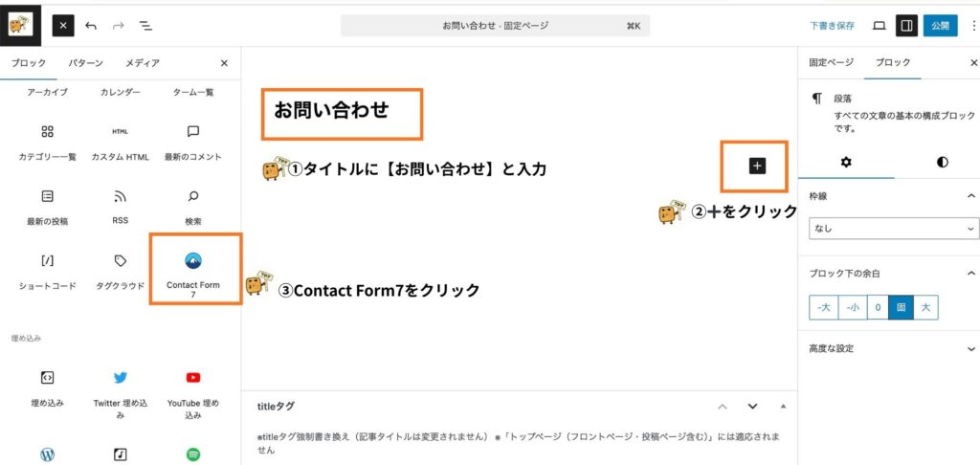Select the RSS block icon
The image size is (980, 465).
click(x=120, y=196)
